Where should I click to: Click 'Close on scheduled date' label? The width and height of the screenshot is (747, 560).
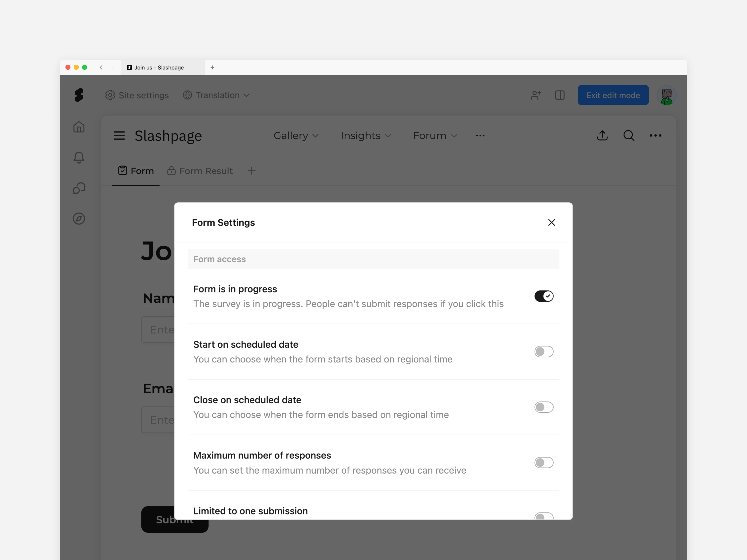coord(247,400)
